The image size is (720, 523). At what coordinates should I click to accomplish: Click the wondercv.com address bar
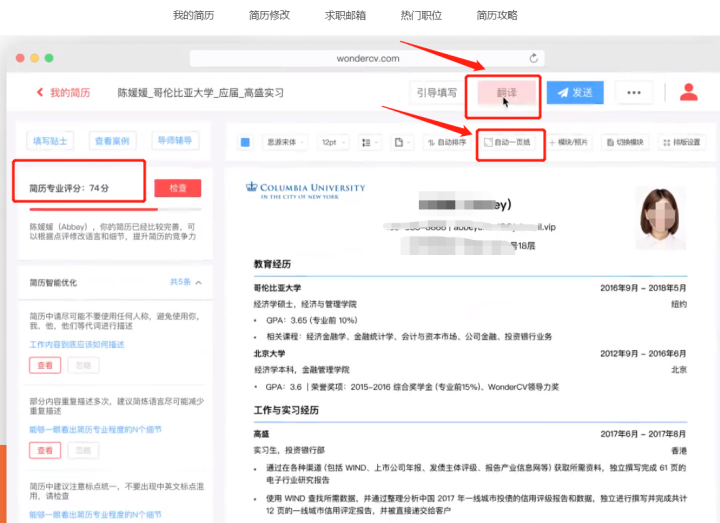point(367,58)
